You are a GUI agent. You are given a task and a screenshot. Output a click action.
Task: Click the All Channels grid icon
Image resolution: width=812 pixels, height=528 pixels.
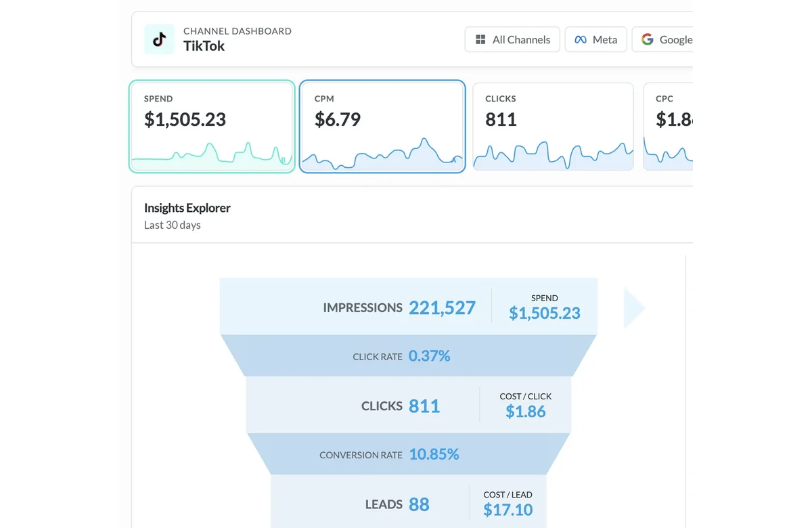pyautogui.click(x=480, y=39)
